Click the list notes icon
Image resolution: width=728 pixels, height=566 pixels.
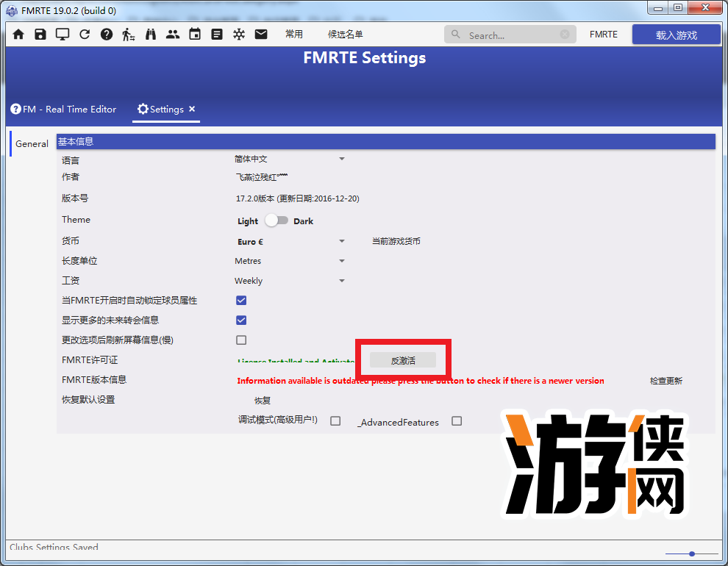pos(217,35)
